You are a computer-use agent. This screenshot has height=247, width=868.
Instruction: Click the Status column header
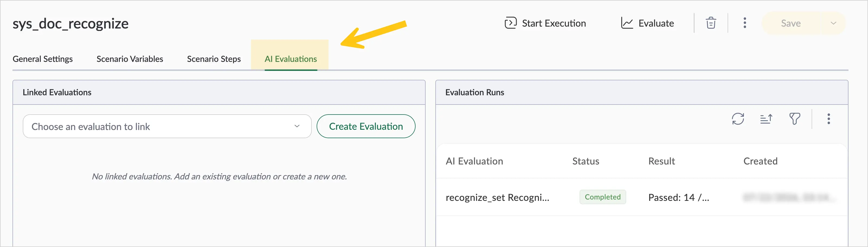click(586, 161)
